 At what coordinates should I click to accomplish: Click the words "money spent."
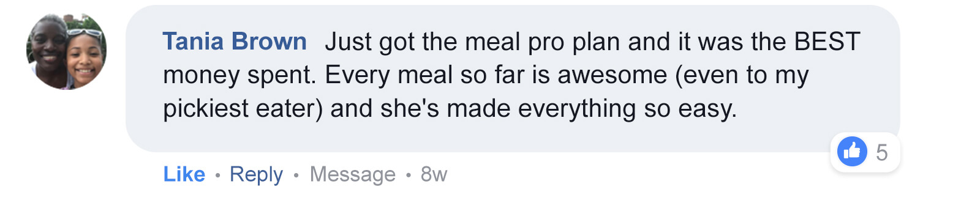click(x=239, y=75)
